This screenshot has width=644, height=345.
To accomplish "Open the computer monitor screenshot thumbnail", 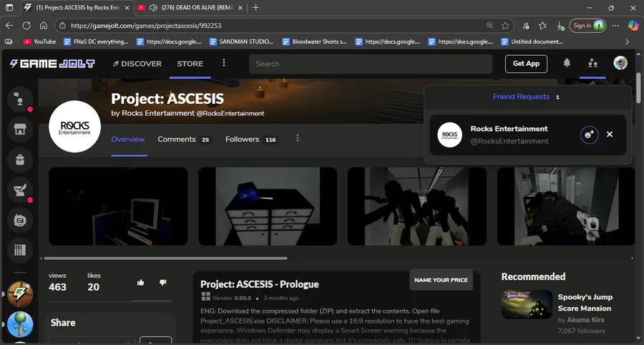I will coord(118,206).
